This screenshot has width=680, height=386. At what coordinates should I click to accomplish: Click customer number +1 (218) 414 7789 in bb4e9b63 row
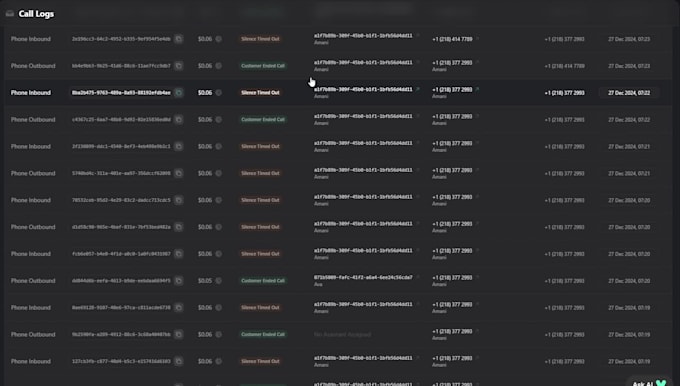tap(564, 66)
